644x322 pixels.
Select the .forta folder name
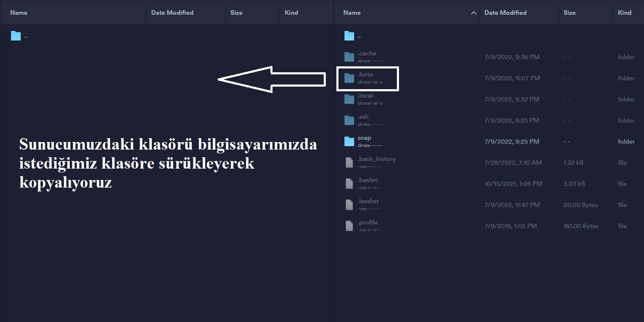(365, 74)
